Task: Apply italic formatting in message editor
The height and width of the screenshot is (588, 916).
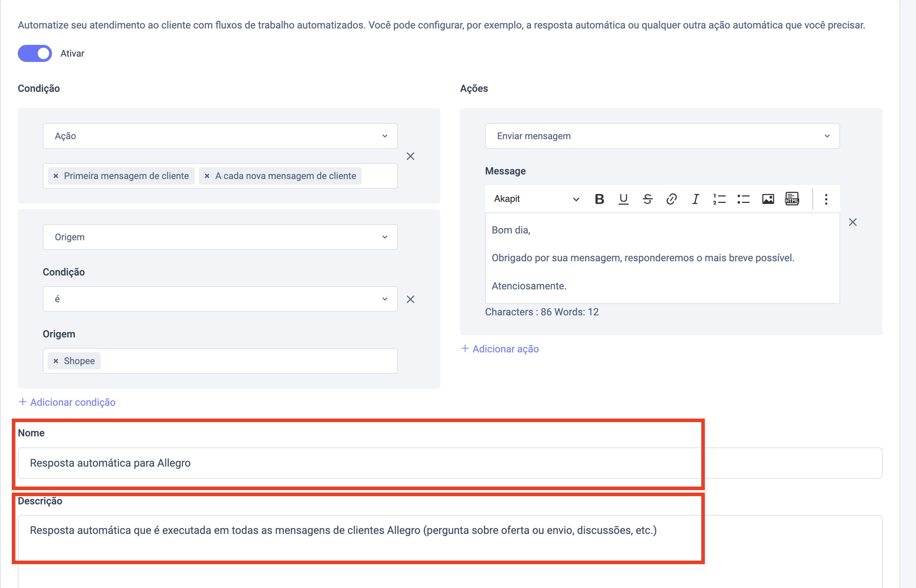Action: pos(695,199)
